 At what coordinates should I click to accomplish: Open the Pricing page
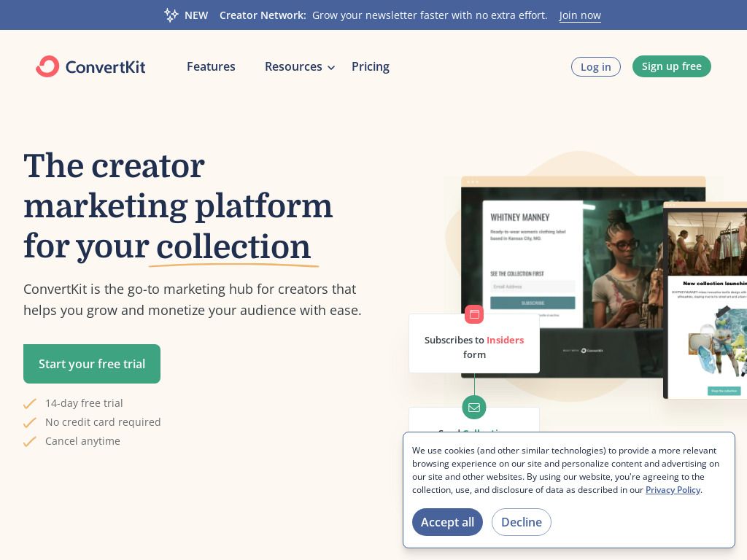(371, 66)
